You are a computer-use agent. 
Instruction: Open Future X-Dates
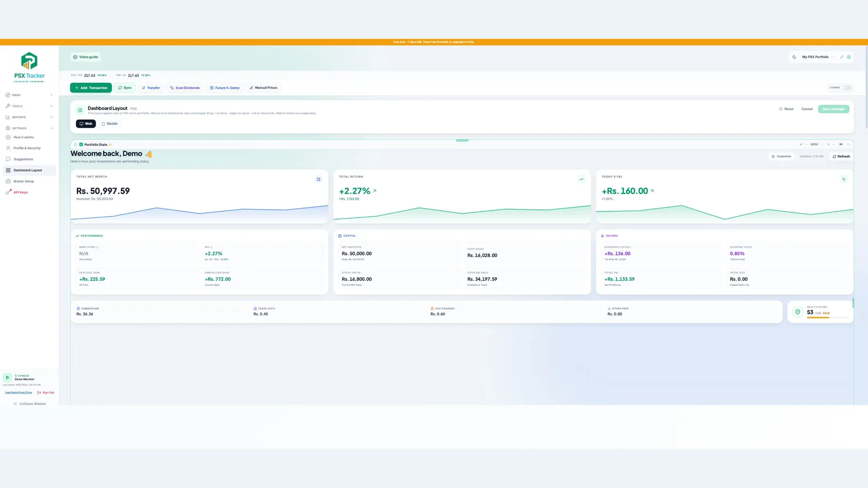[x=225, y=88]
